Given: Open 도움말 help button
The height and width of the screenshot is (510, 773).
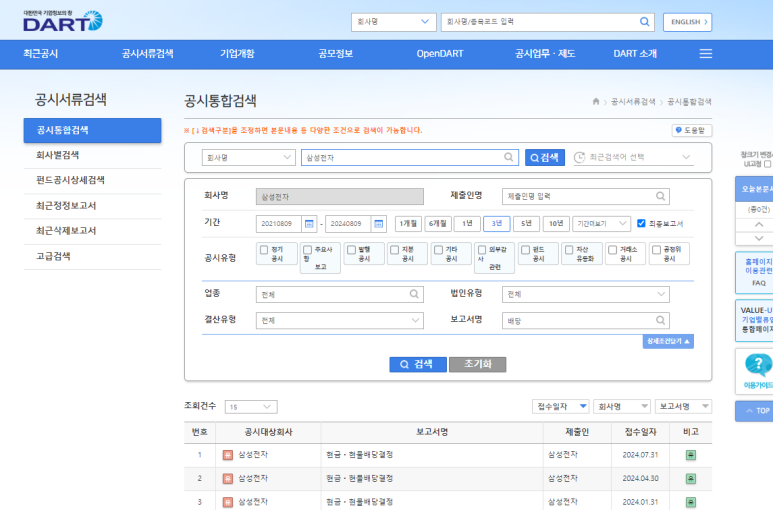Looking at the screenshot, I should coord(692,130).
